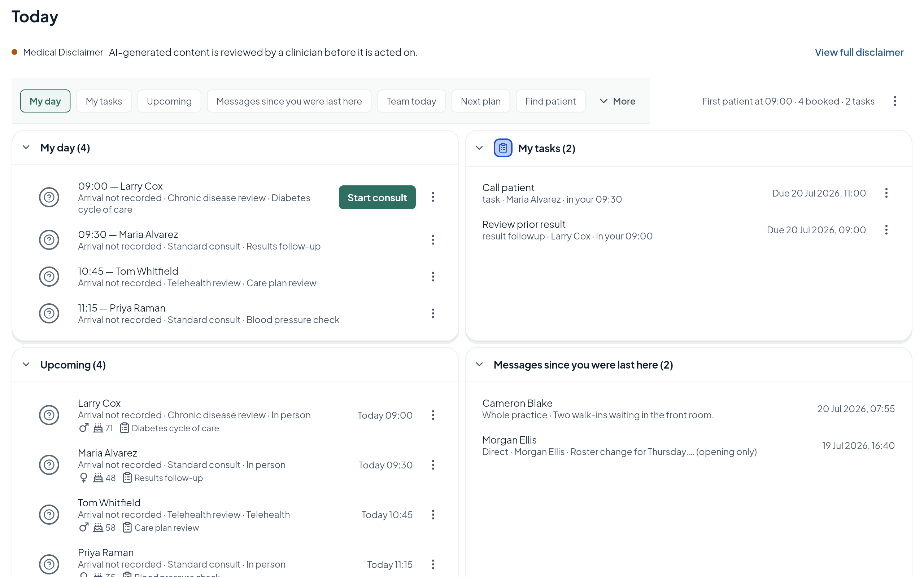Collapse the My tasks section
The height and width of the screenshot is (577, 924).
point(480,148)
